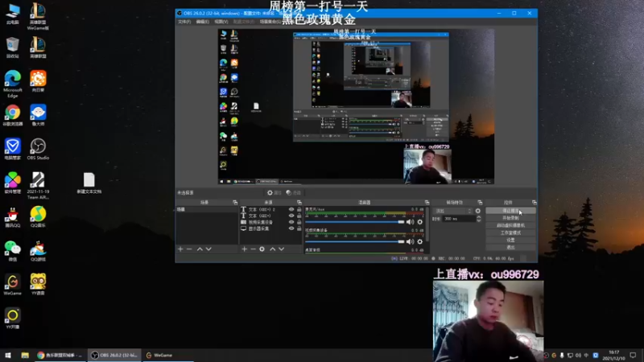Pop out the Scene Transitions dock
644x362 pixels.
480,203
